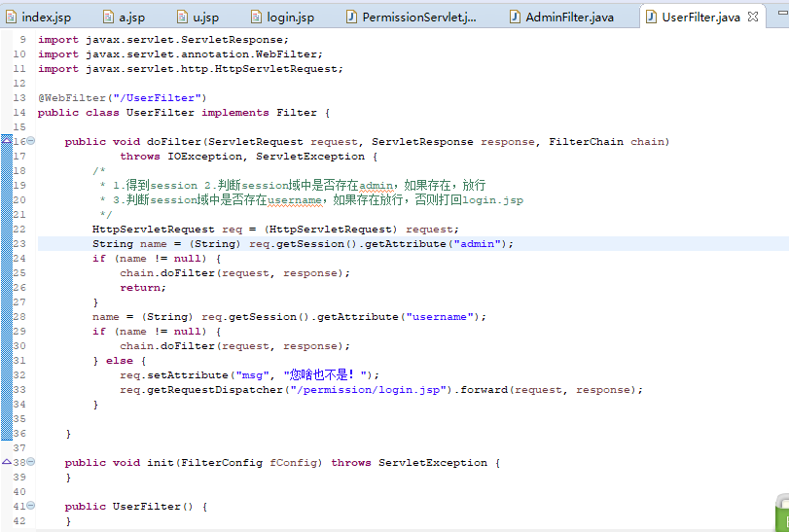Click the login.jsp tab file icon
The width and height of the screenshot is (789, 532).
click(257, 17)
